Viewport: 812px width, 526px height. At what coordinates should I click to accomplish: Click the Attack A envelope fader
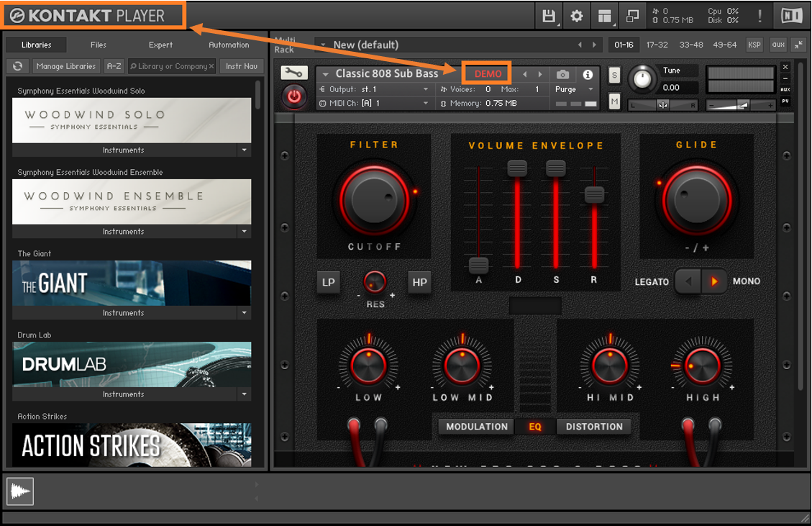478,266
